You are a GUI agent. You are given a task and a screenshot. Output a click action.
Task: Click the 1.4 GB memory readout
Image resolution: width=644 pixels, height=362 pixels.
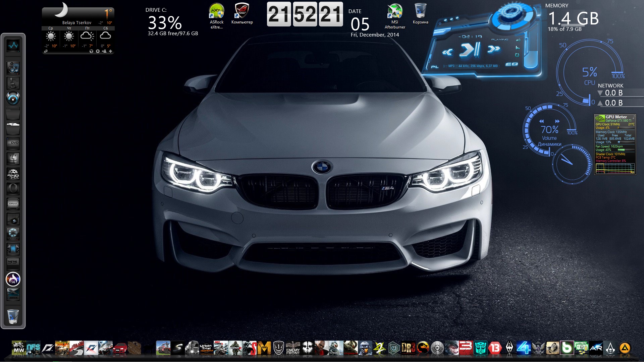point(573,18)
